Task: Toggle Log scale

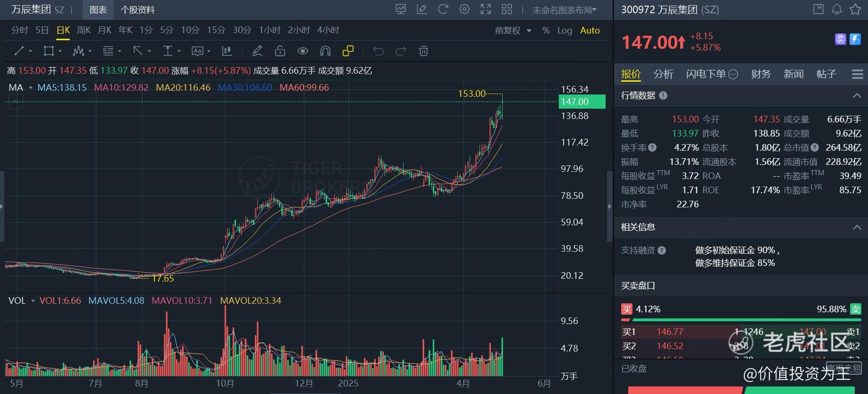Action: click(x=565, y=30)
